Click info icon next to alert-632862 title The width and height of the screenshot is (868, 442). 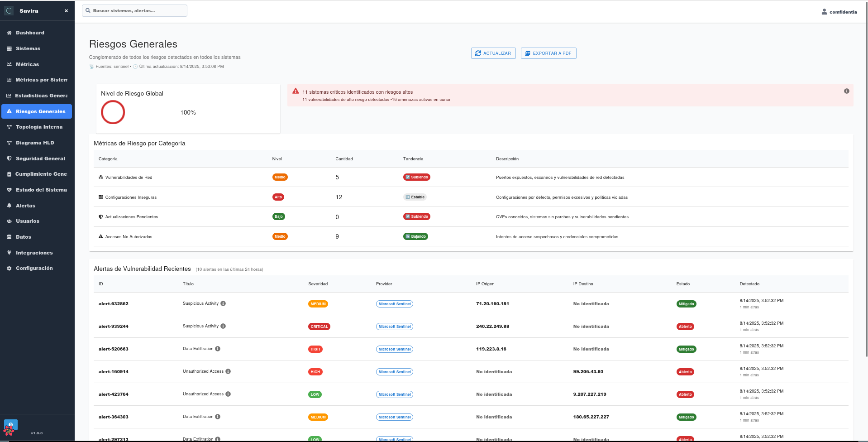click(223, 303)
